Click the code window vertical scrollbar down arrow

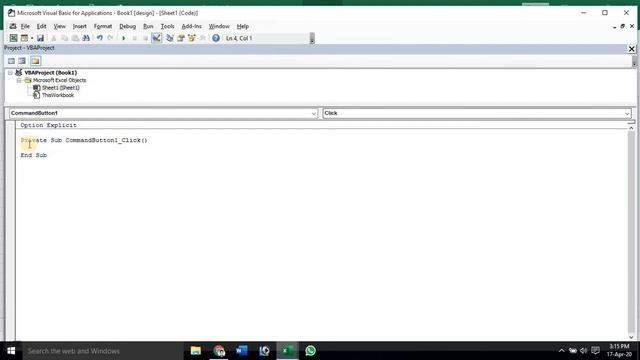[631, 337]
